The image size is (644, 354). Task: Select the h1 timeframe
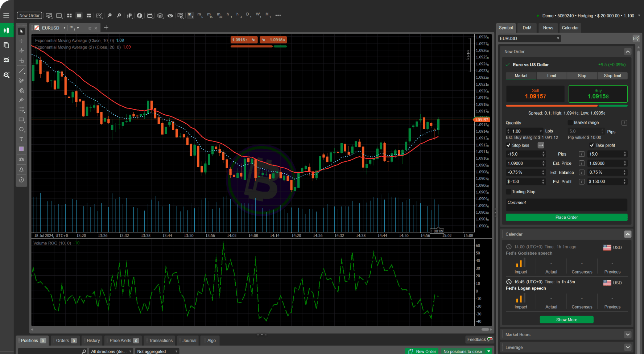pyautogui.click(x=229, y=16)
